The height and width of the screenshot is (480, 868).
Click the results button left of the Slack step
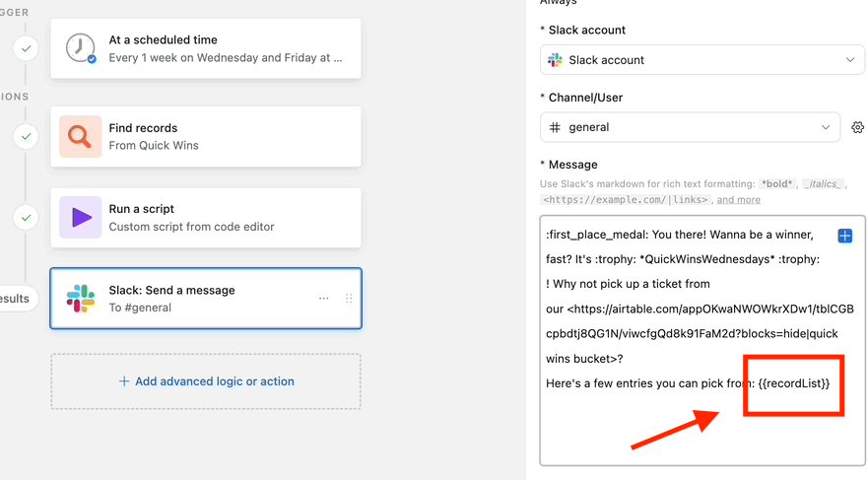[x=15, y=299]
